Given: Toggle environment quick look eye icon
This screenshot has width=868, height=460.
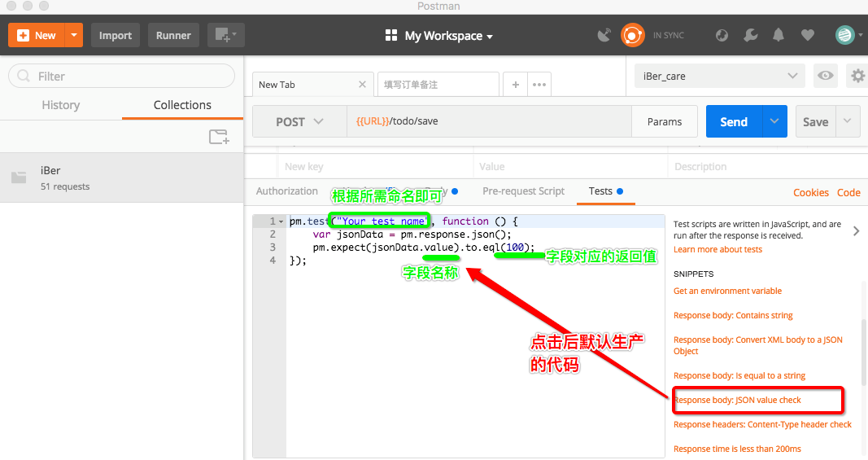Looking at the screenshot, I should click(x=826, y=76).
